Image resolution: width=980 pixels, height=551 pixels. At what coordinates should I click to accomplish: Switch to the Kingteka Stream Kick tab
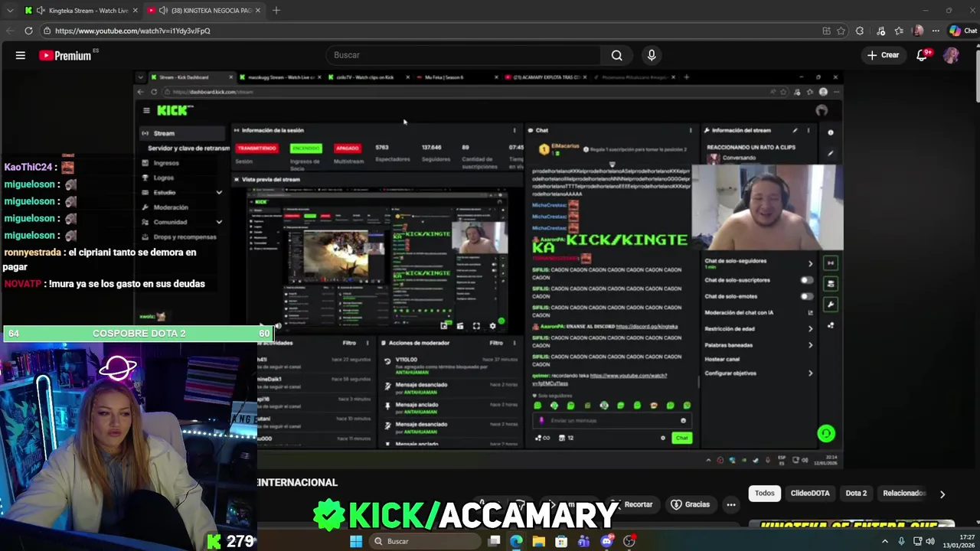click(80, 10)
